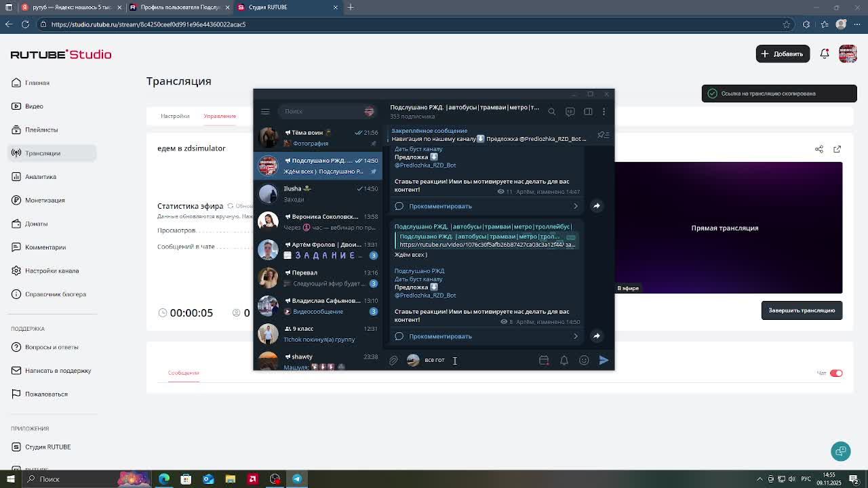Viewport: 868px width, 488px height.
Task: Expand comments on the 14:47 post
Action: (x=487, y=206)
